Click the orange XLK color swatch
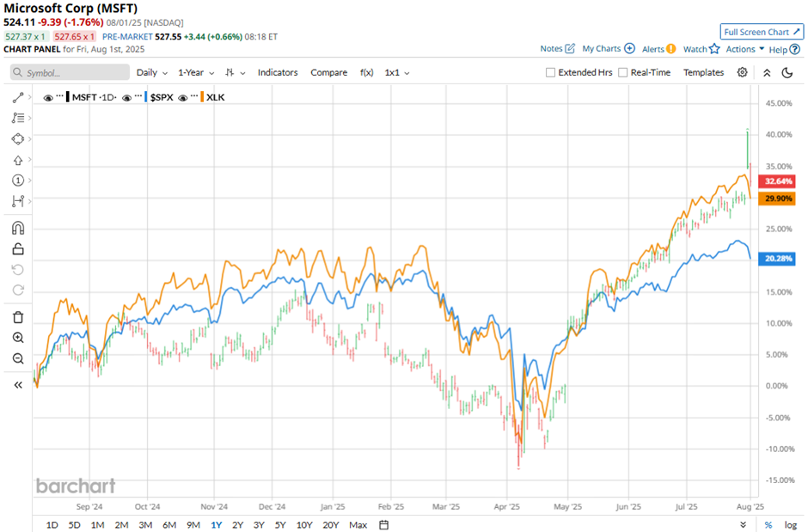The height and width of the screenshot is (532, 808). point(203,97)
